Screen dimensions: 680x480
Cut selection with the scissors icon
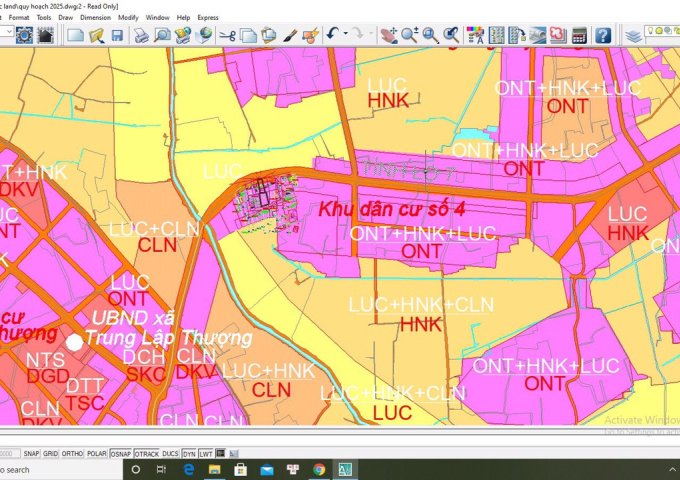(x=227, y=36)
